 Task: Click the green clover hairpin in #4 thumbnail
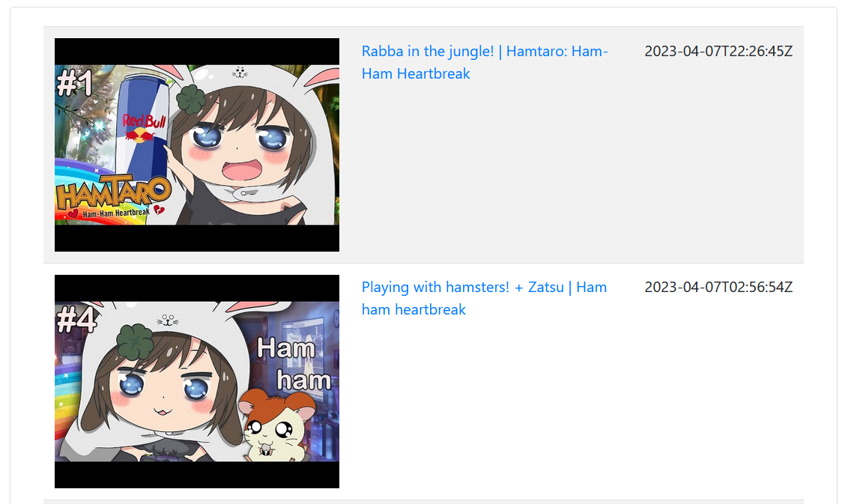point(136,341)
